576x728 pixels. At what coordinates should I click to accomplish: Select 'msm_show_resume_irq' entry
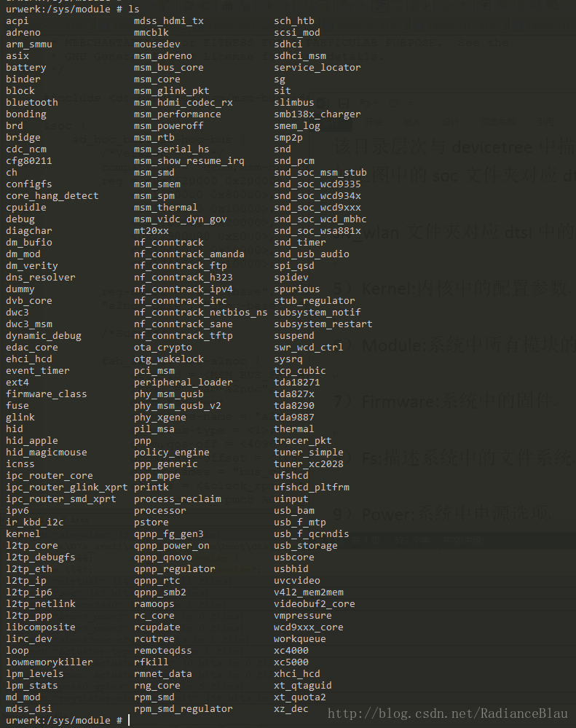pyautogui.click(x=189, y=160)
